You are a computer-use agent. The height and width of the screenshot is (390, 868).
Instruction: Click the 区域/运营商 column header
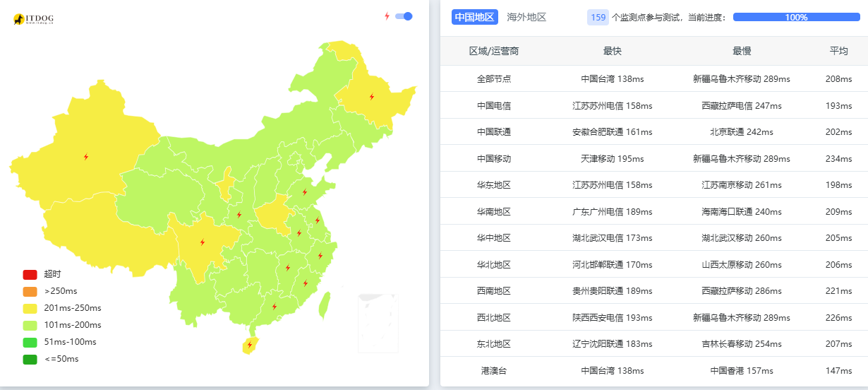[x=494, y=51]
